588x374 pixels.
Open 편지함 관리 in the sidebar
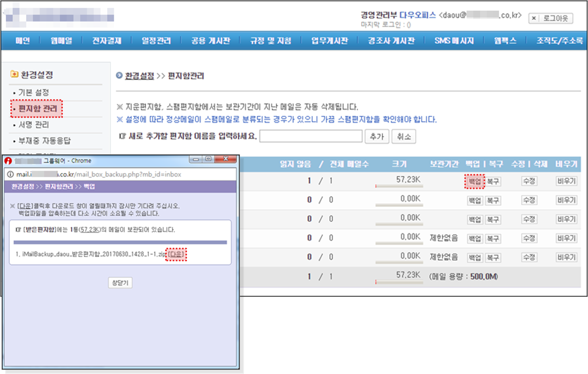(37, 109)
